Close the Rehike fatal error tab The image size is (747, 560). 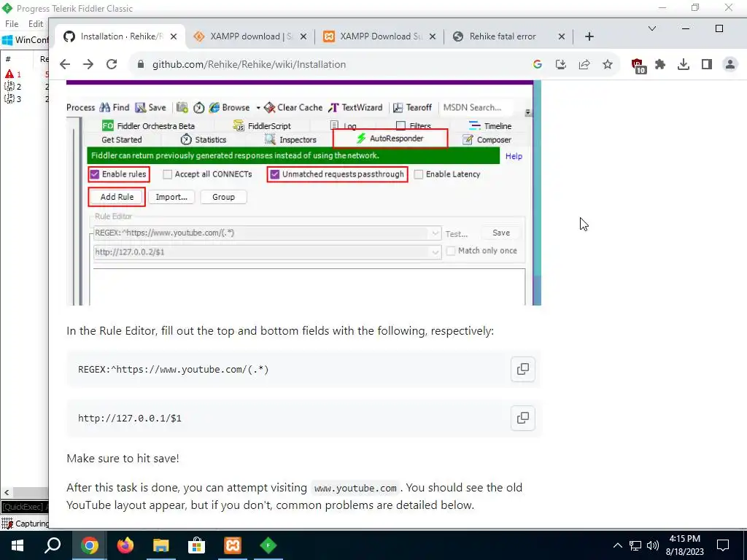[562, 36]
